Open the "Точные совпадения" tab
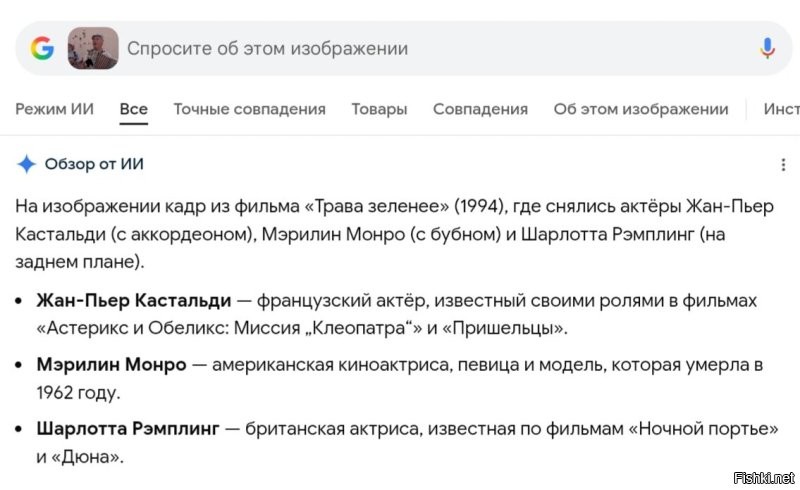This screenshot has height=490, width=800. [x=249, y=109]
